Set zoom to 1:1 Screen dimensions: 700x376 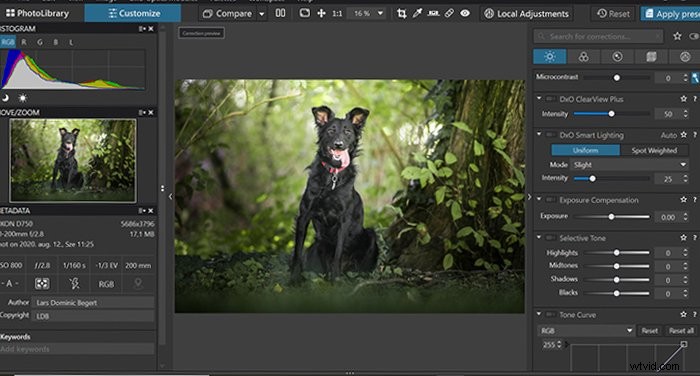click(x=337, y=14)
